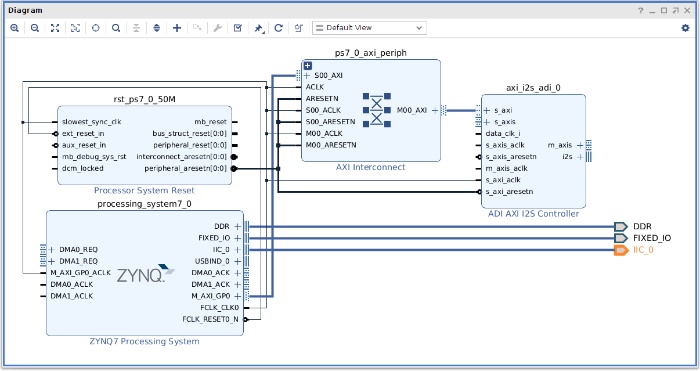
Task: Select the s_axi_aresetn pin
Action: (509, 192)
